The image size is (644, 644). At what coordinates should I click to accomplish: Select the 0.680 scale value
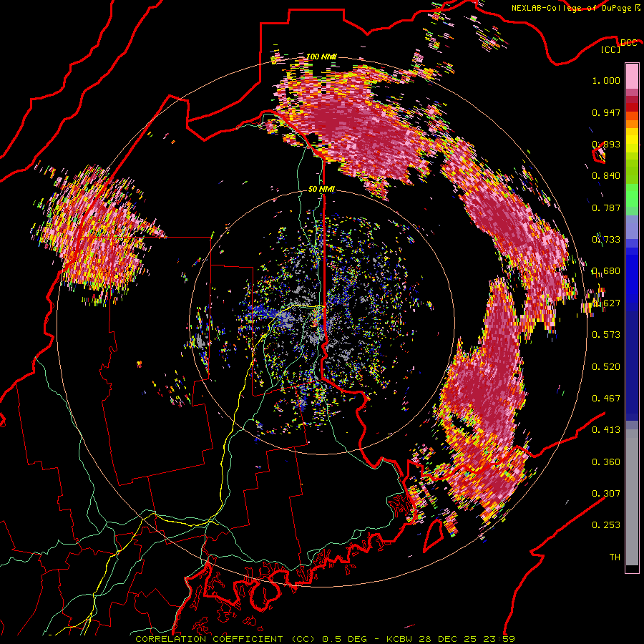point(606,271)
